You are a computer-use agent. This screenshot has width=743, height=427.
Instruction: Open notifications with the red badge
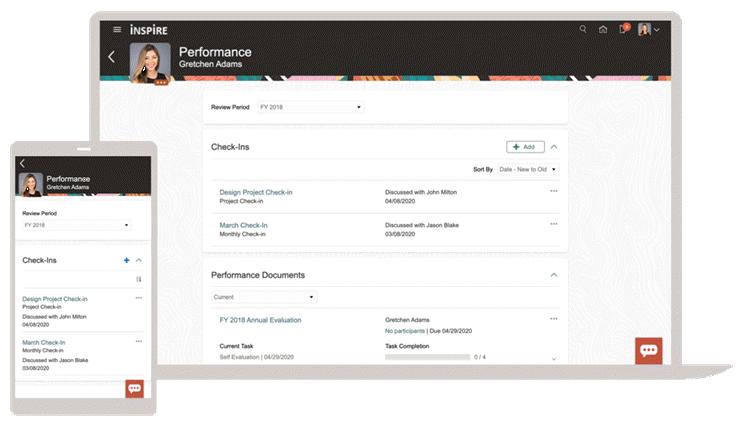[x=623, y=29]
